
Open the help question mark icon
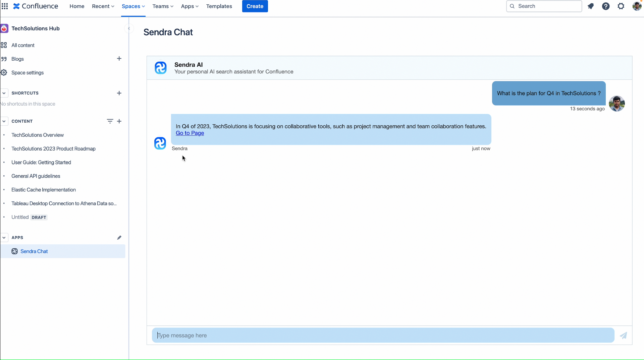pos(606,6)
